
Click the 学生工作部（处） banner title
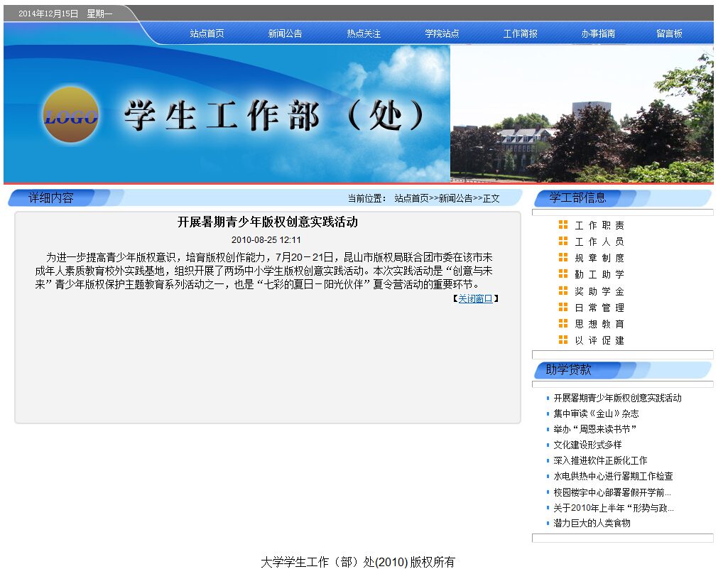click(274, 115)
